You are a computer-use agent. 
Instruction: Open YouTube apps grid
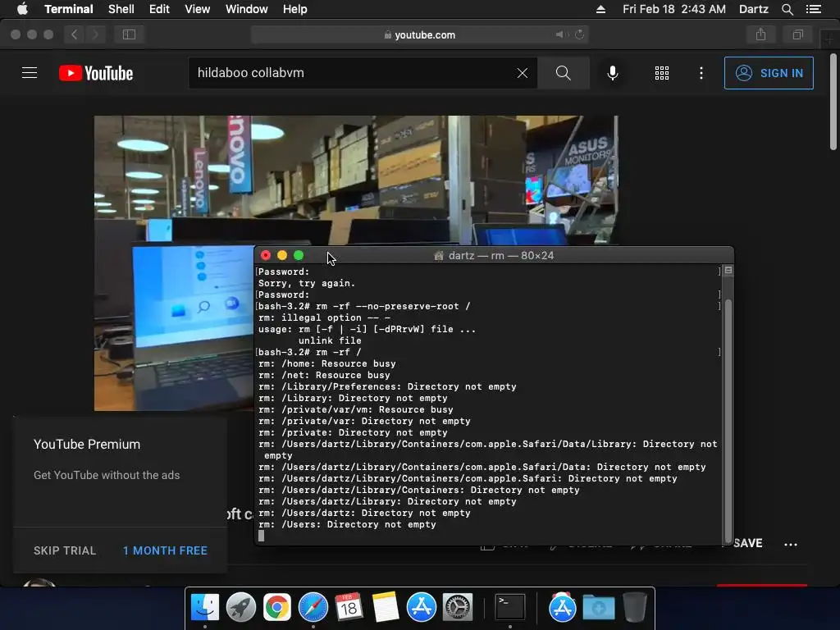662,73
